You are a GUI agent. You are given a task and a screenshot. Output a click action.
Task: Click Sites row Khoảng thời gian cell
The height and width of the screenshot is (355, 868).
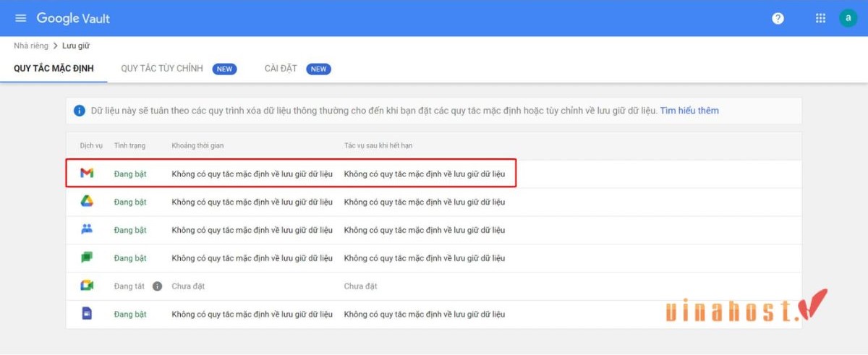pos(252,315)
